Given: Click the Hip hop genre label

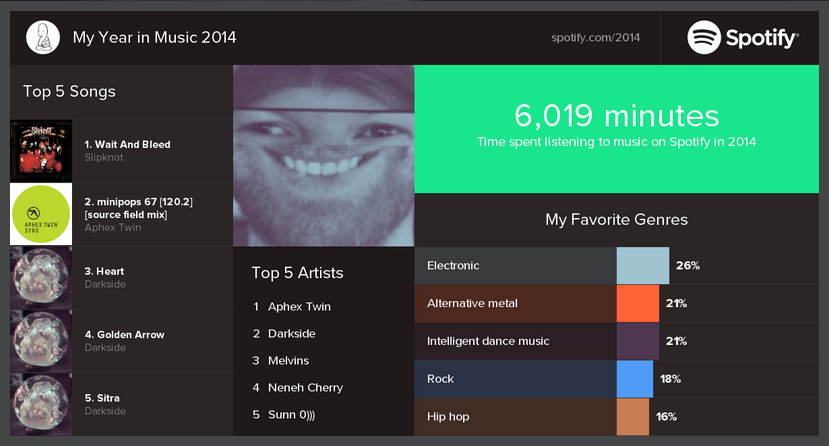Looking at the screenshot, I should click(x=448, y=416).
